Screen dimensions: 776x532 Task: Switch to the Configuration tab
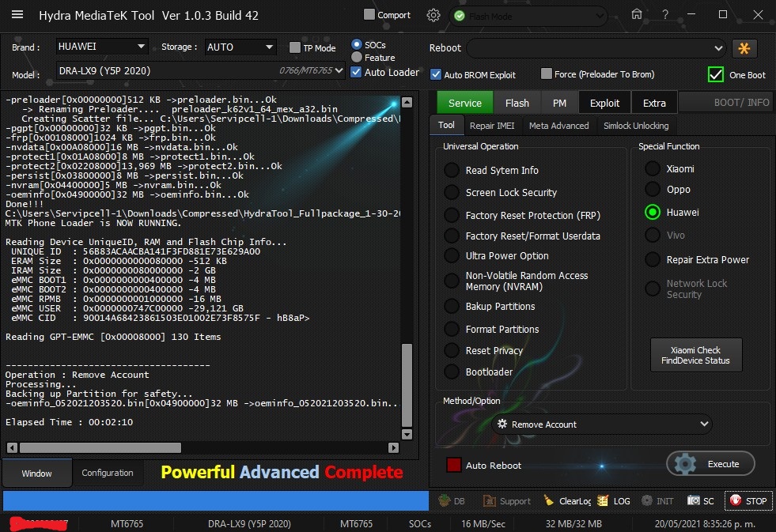coord(108,473)
